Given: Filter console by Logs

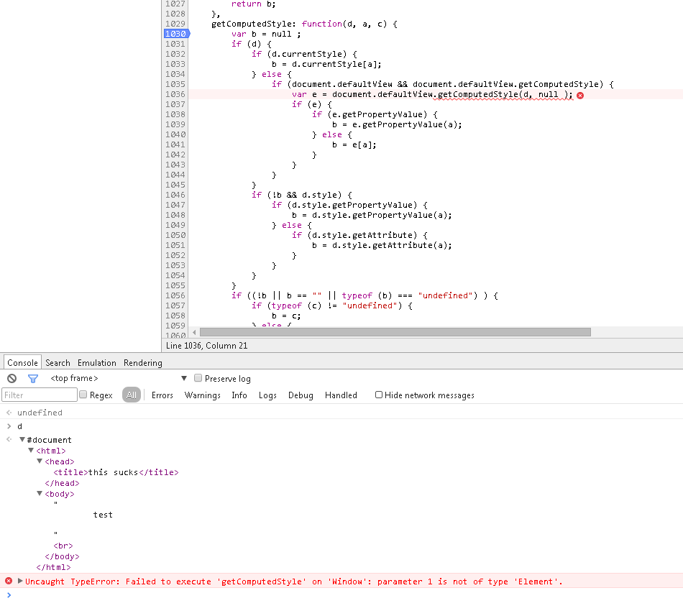Looking at the screenshot, I should tap(267, 395).
